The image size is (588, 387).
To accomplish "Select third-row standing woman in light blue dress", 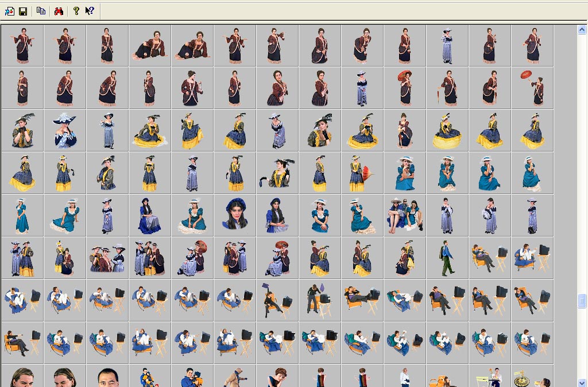I will pos(107,130).
